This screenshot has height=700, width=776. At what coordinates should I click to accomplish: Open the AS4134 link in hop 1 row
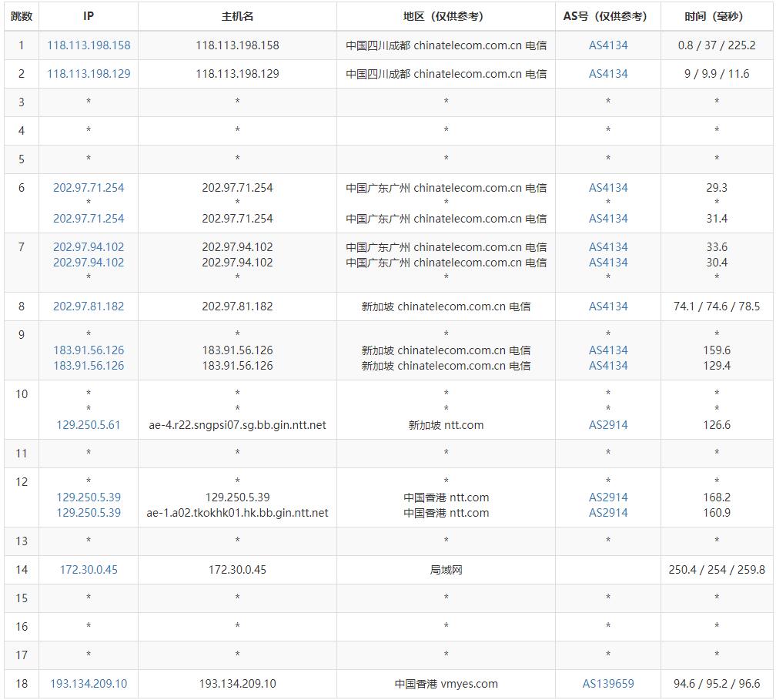[608, 45]
